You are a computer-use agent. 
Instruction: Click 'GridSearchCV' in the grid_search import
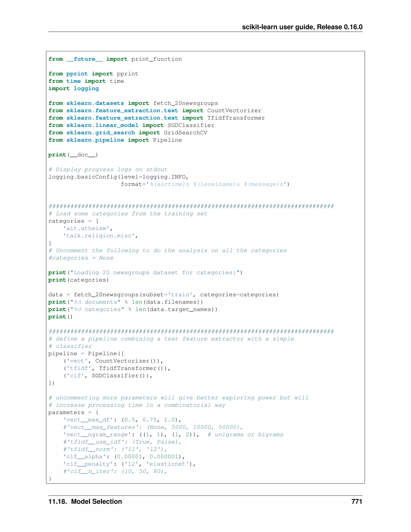[x=186, y=133]
